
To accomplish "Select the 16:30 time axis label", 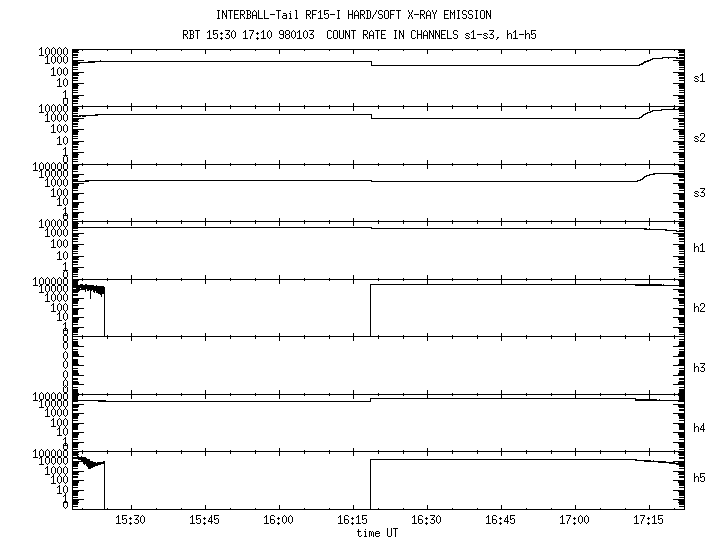I will click(x=426, y=520).
